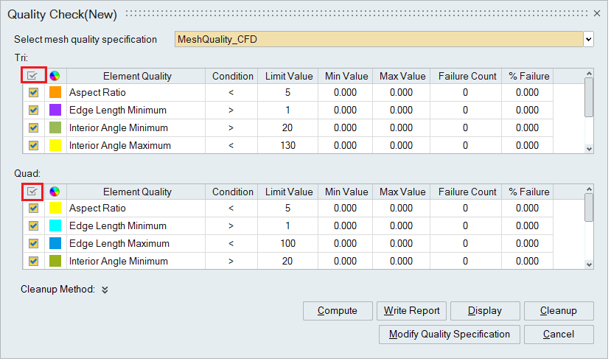Click the select-all checkbox icon in Tri header
The image size is (611, 364).
tap(32, 76)
